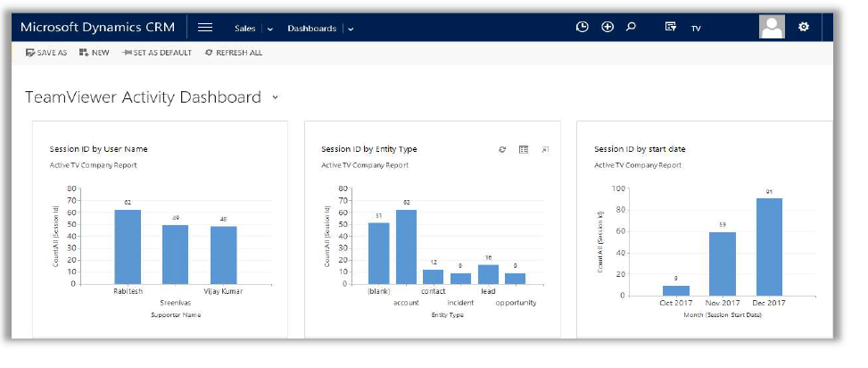Select the Dashboards menu item
This screenshot has width=868, height=368.
click(x=311, y=29)
